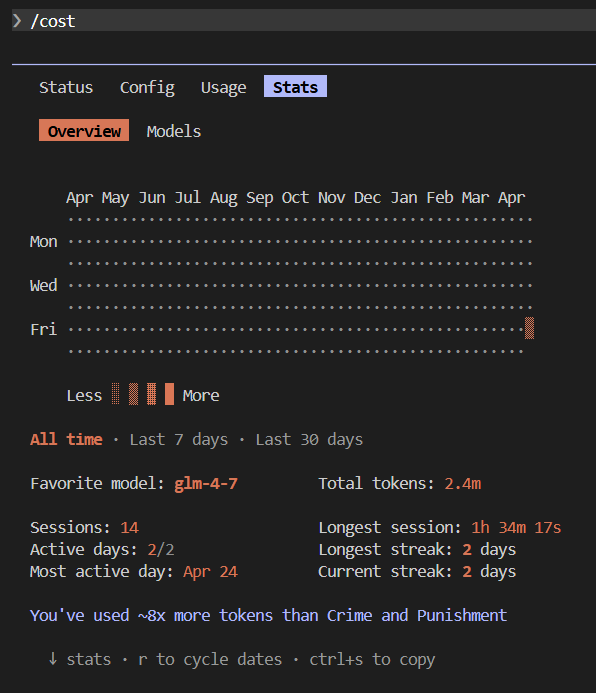
Task: Select the All time date range
Action: 66,439
